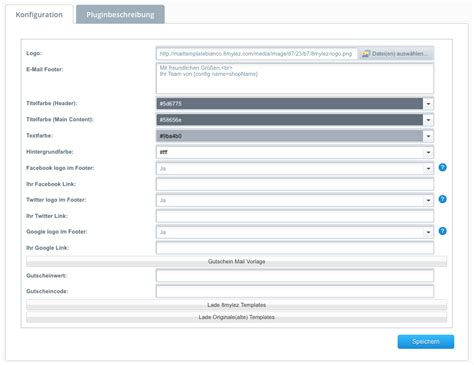Screen dimensions: 474x365
Task: Click the 'Textfarbe:' label
Action: (x=39, y=136)
